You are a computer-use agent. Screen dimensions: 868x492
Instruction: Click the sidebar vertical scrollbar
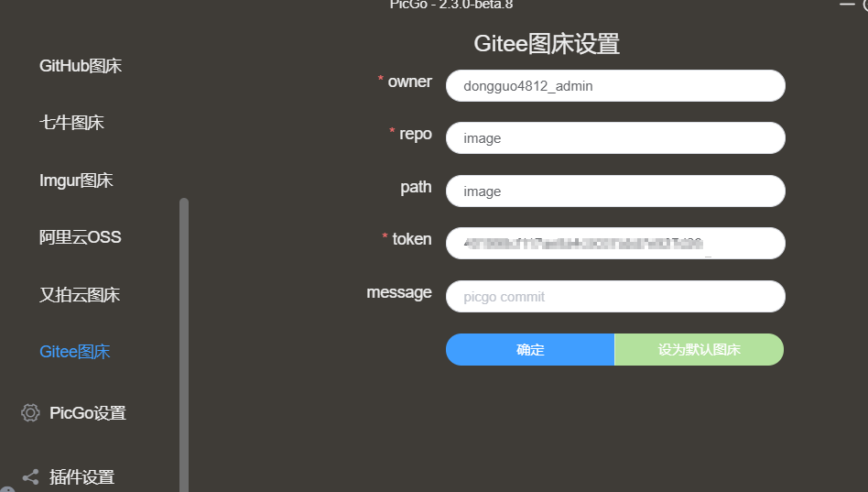(x=184, y=344)
